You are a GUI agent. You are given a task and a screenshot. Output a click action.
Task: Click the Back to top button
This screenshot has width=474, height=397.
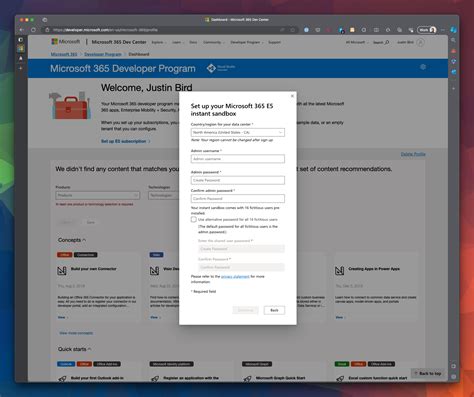coord(428,373)
